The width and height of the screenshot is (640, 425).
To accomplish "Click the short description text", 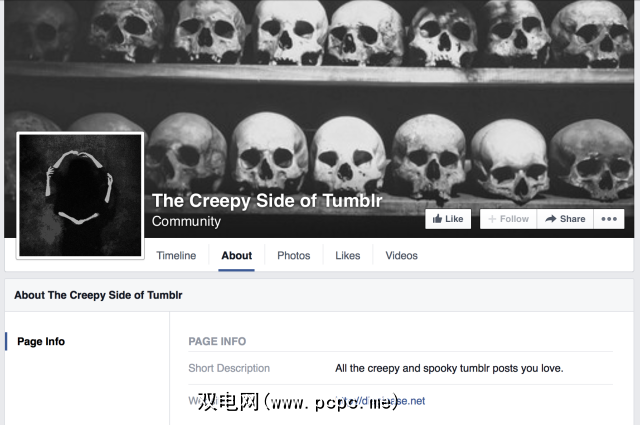I will coord(449,368).
